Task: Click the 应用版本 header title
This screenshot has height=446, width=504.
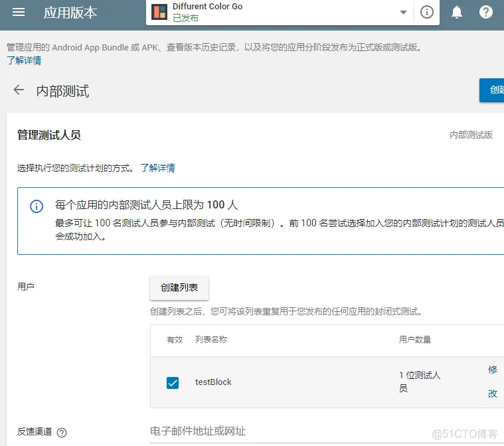Action: pyautogui.click(x=70, y=13)
